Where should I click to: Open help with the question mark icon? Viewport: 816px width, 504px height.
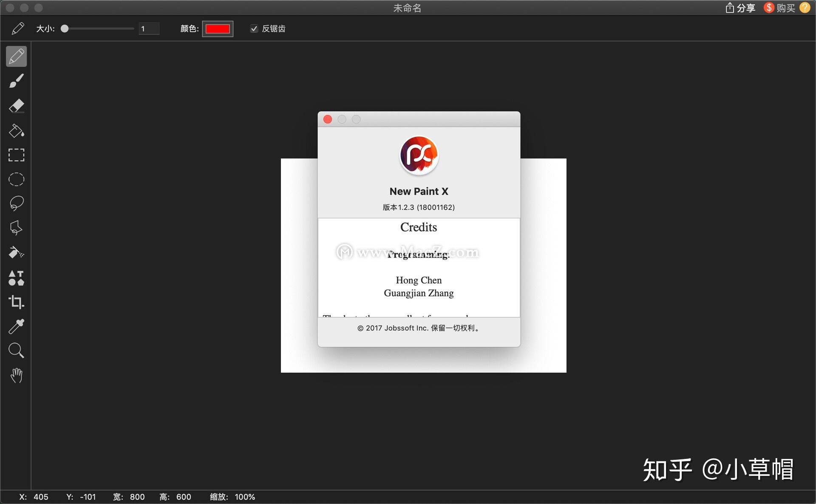805,8
